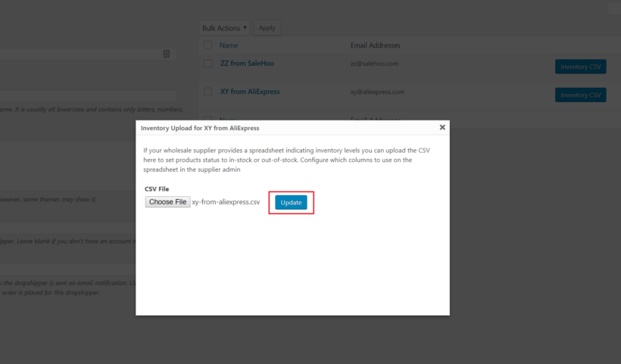Click the xy@aliexpress.com email text
The width and height of the screenshot is (621, 364).
[x=377, y=92]
